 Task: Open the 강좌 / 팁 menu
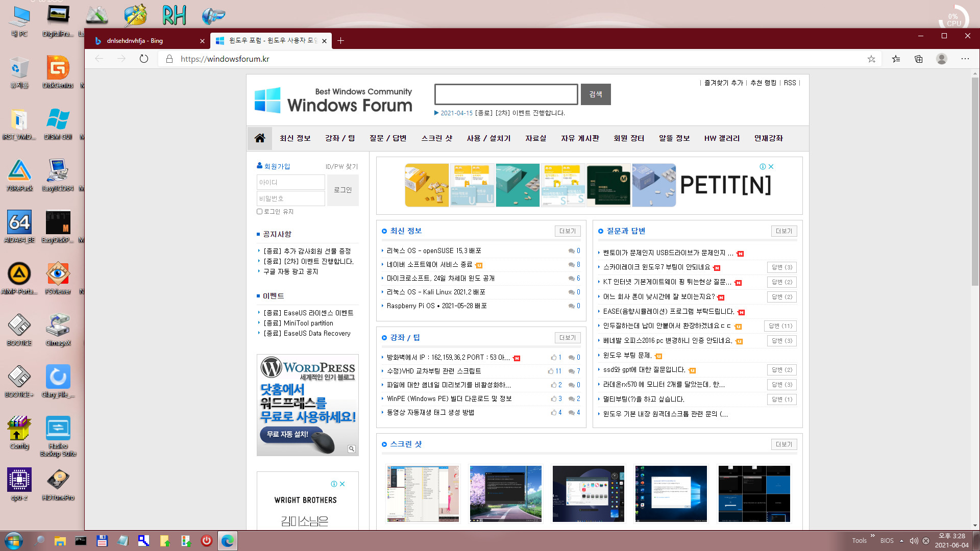340,138
